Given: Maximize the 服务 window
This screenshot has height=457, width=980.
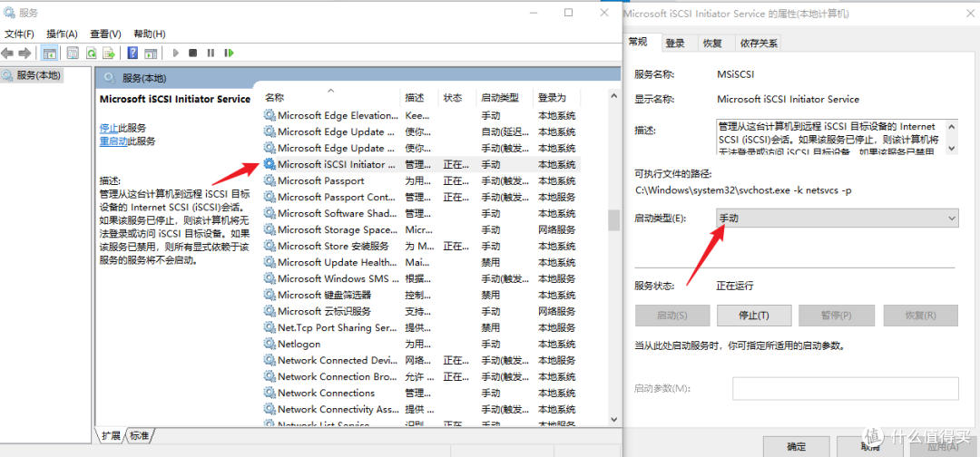Looking at the screenshot, I should [x=568, y=13].
